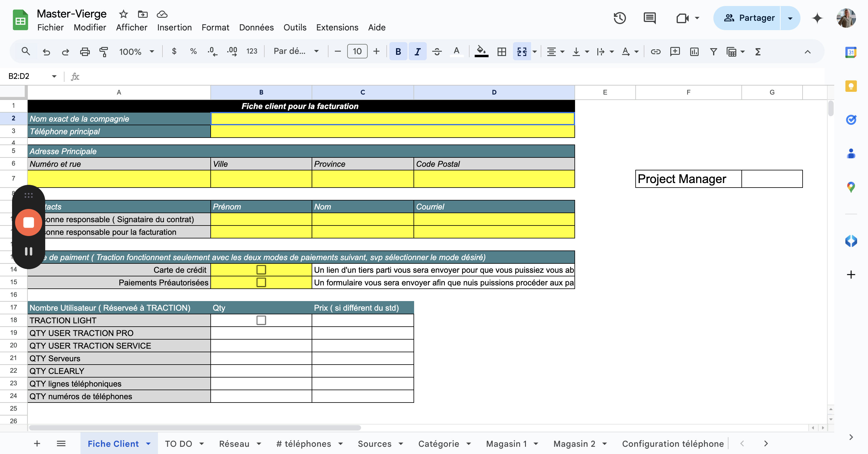The width and height of the screenshot is (868, 454).
Task: Open Gemini sparkle assistant
Action: coord(817,18)
